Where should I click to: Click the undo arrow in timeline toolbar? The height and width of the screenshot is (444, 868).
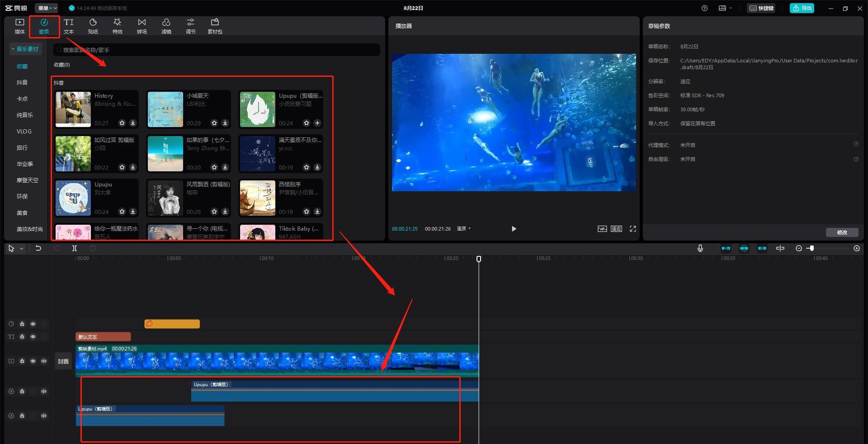click(x=38, y=248)
